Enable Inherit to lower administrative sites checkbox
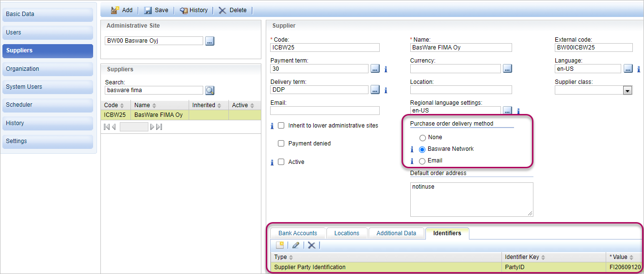 pos(281,126)
